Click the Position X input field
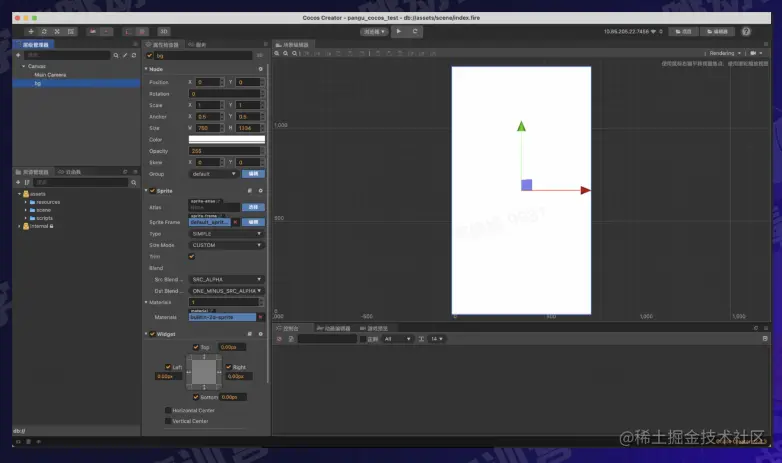 coord(207,82)
